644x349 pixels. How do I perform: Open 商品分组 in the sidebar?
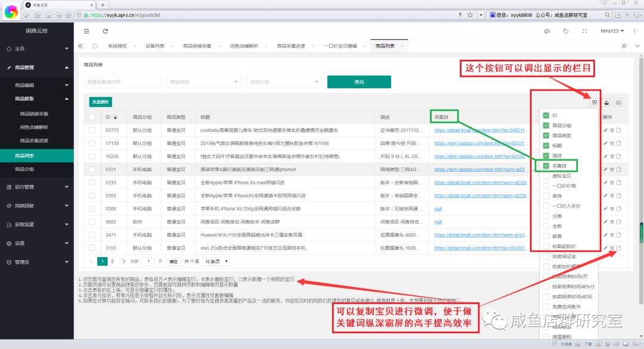coord(24,169)
